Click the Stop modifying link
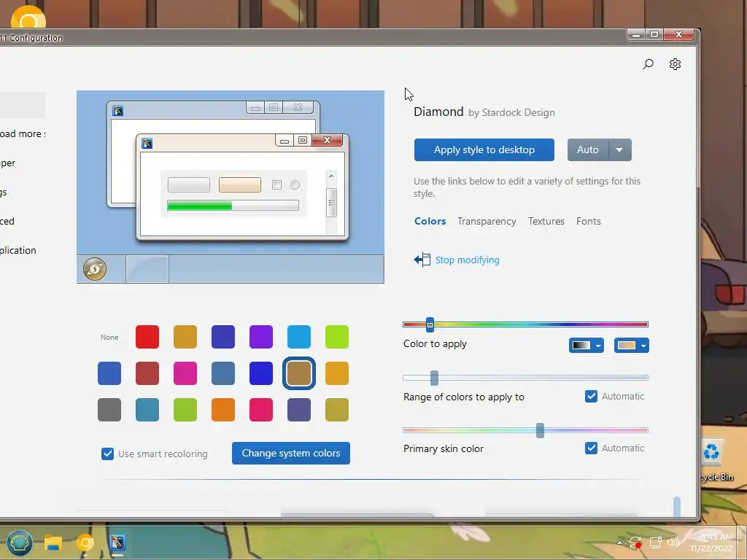 [x=468, y=260]
